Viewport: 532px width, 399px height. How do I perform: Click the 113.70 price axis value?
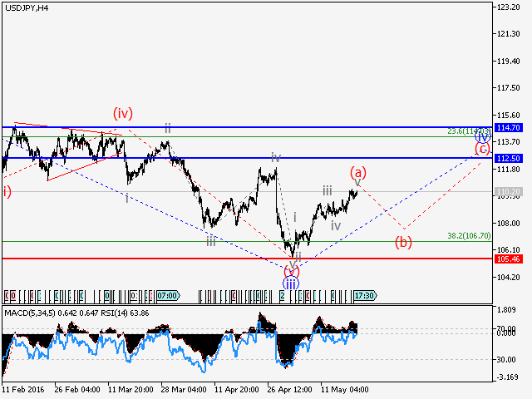tap(508, 142)
